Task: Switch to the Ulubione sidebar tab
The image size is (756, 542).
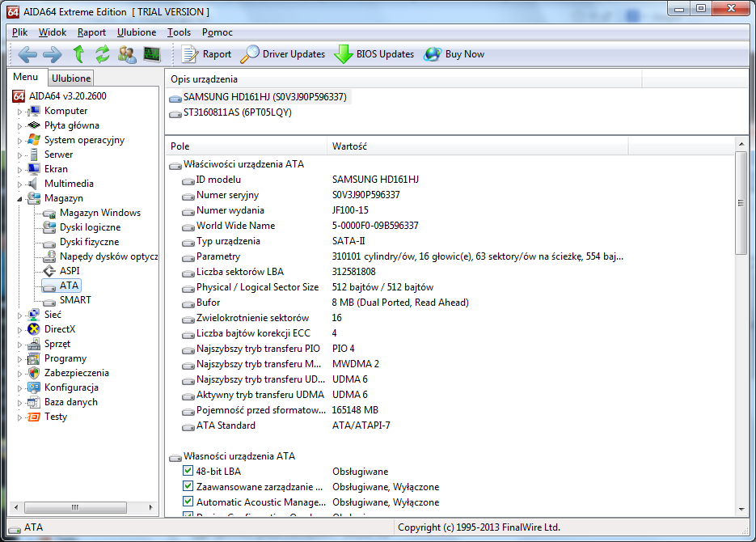Action: 71,78
